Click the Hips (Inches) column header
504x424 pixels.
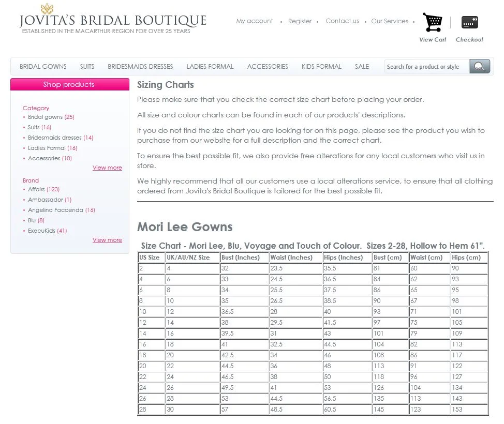(347, 258)
